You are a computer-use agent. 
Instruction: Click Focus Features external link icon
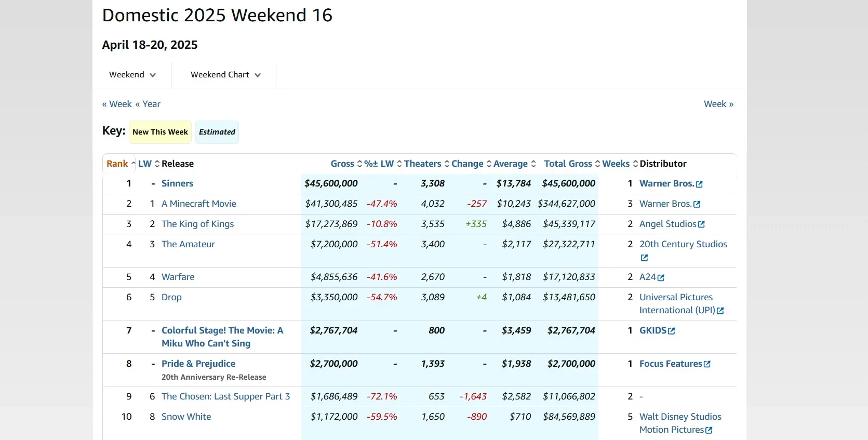point(707,364)
